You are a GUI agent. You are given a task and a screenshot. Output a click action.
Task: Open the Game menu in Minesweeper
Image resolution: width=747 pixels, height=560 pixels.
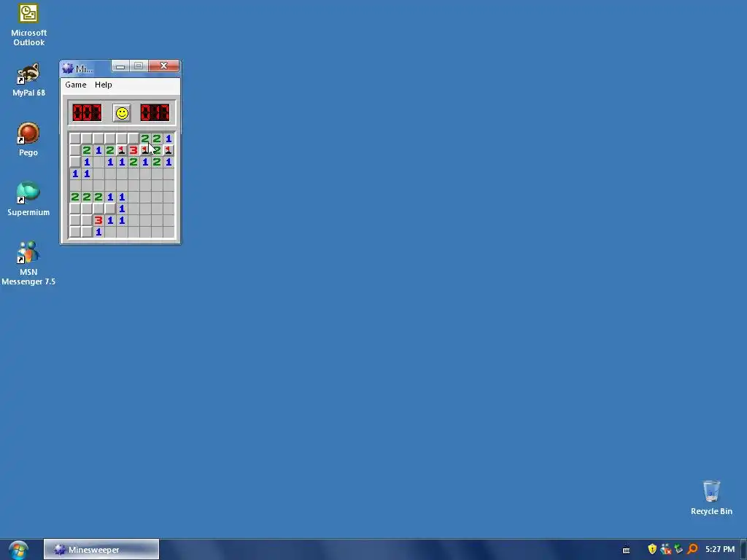click(x=76, y=85)
